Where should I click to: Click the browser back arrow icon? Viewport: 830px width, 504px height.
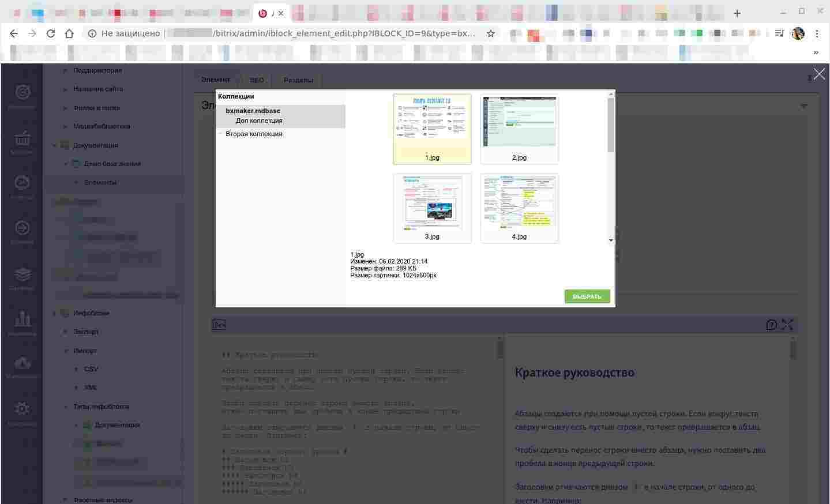14,33
